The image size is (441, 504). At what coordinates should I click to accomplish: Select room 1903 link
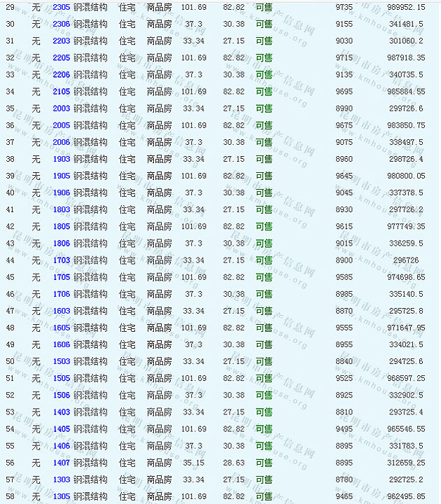[61, 159]
